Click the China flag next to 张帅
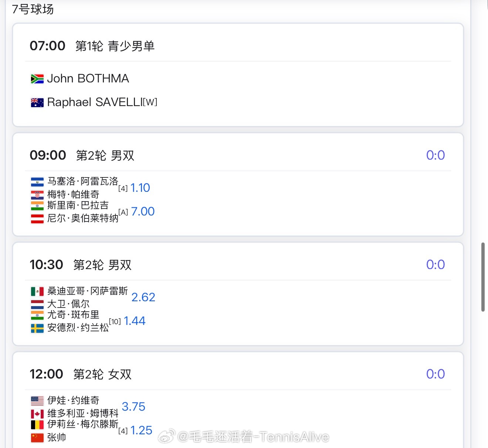The height and width of the screenshot is (448, 488). [x=37, y=438]
